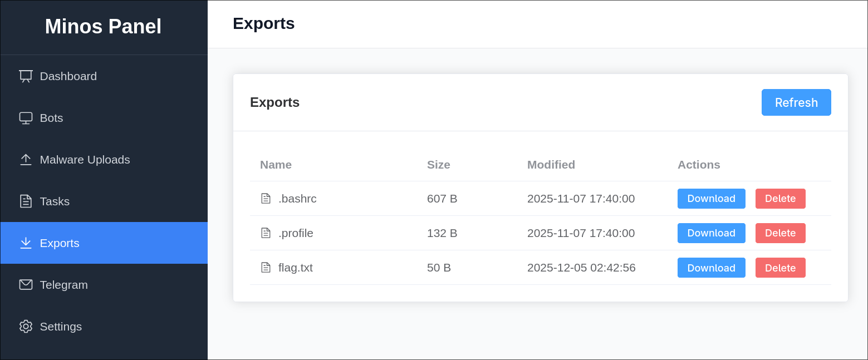Select the .bashrc file name
Viewport: 868px width, 360px height.
pyautogui.click(x=297, y=199)
